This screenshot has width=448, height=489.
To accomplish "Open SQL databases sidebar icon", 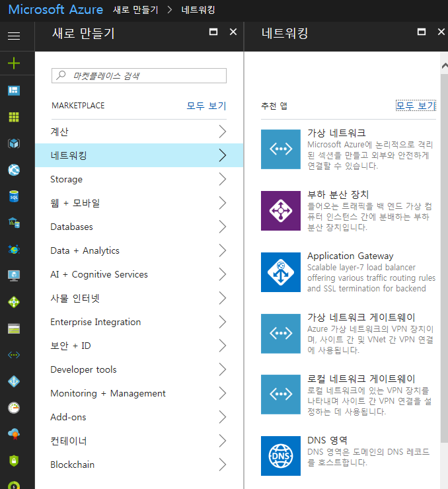I will point(14,196).
